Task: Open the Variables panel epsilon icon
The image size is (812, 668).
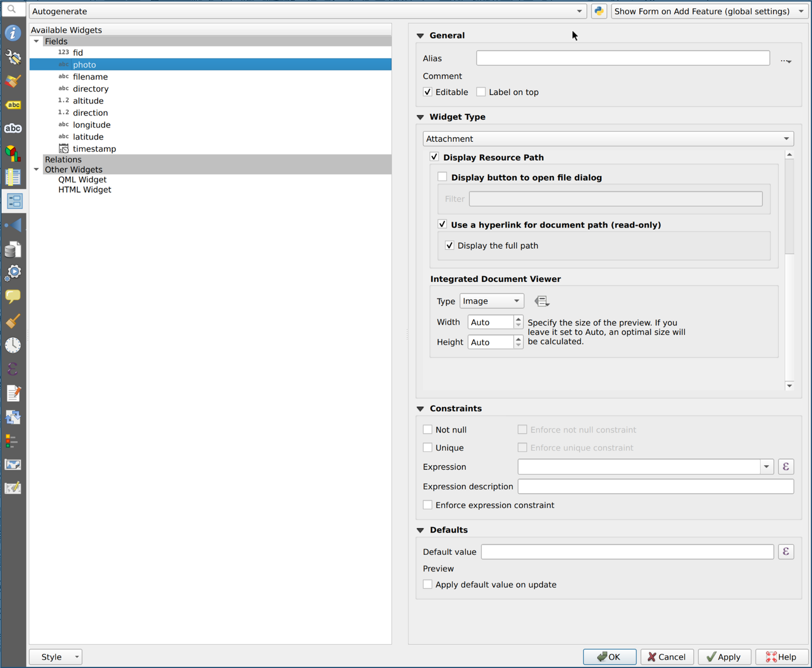Action: (x=13, y=369)
